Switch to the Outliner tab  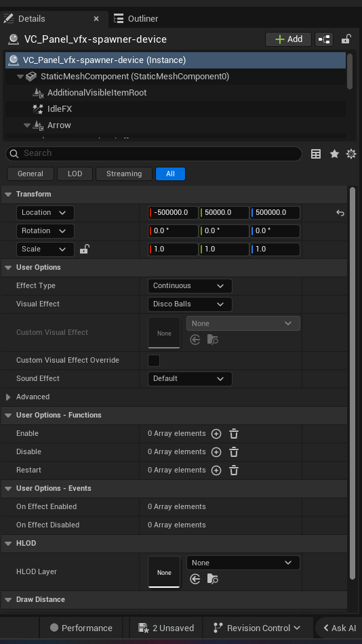point(136,18)
